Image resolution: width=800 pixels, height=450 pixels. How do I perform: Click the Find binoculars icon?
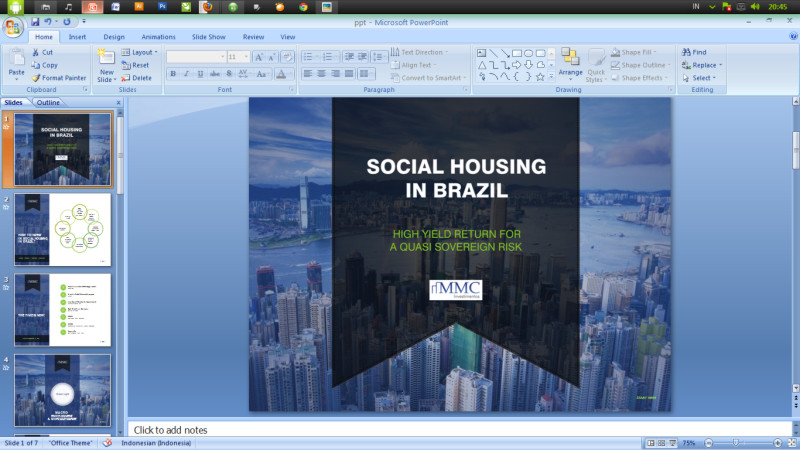pyautogui.click(x=686, y=52)
